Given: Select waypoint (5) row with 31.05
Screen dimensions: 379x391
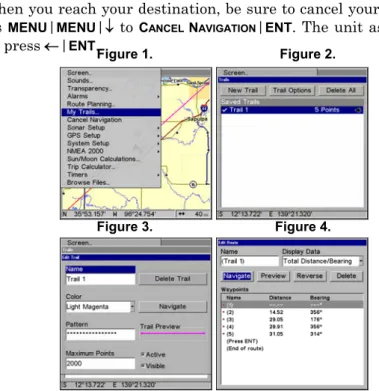Looking at the screenshot, I should pos(292,334).
